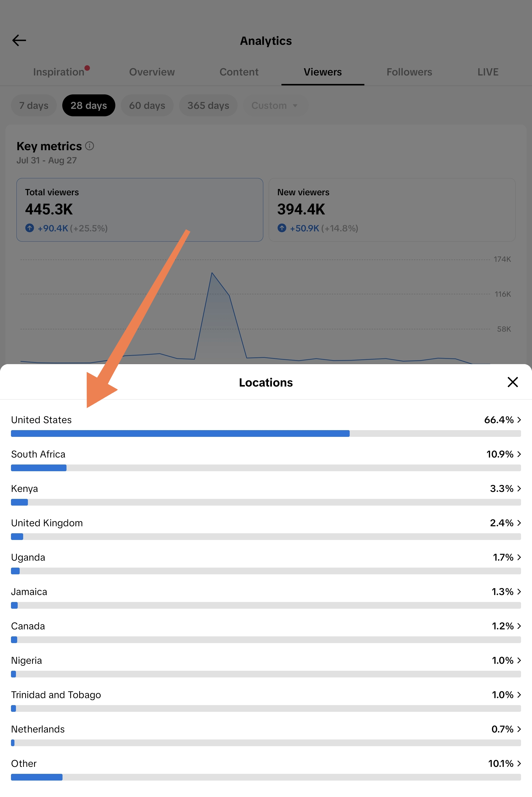Expand United States location chevron
532x797 pixels.
tap(519, 420)
